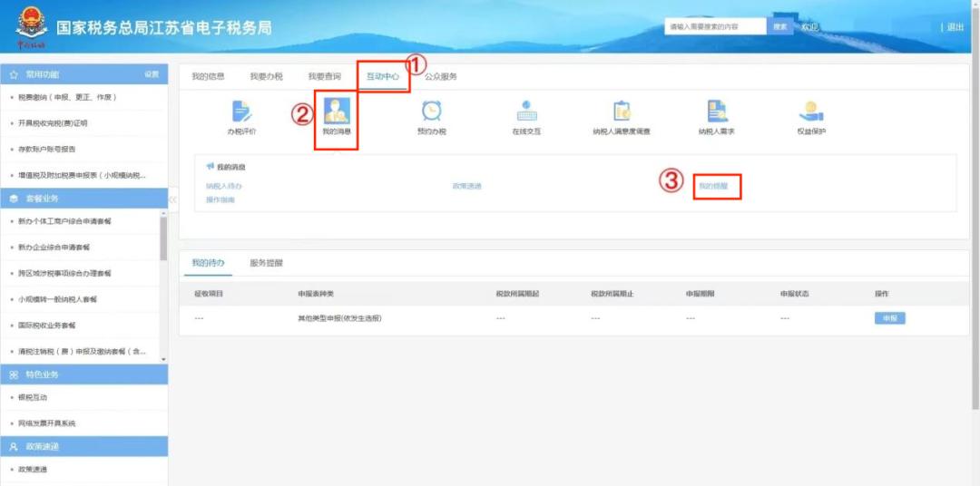Screen dimensions: 980x486
Task: Click the 税款所属期起 column header
Action: (517, 294)
